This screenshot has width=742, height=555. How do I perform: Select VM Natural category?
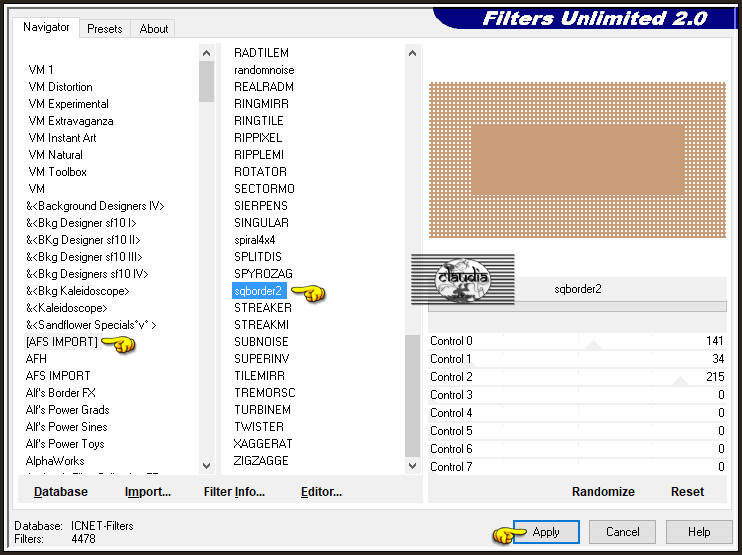tap(55, 155)
